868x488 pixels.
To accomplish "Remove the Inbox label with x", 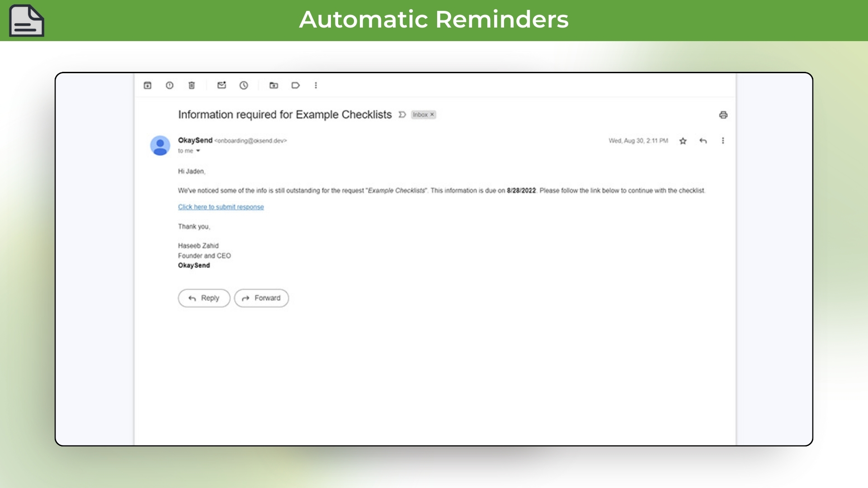I will click(x=432, y=115).
